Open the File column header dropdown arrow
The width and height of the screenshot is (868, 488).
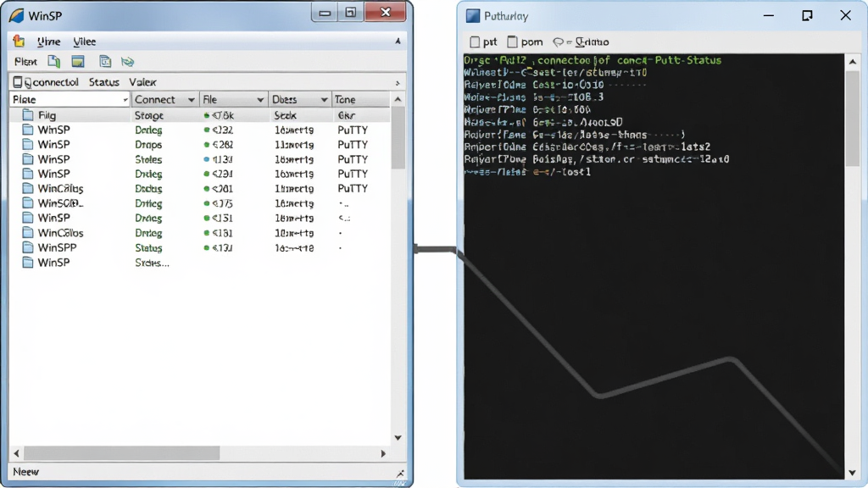coord(260,100)
